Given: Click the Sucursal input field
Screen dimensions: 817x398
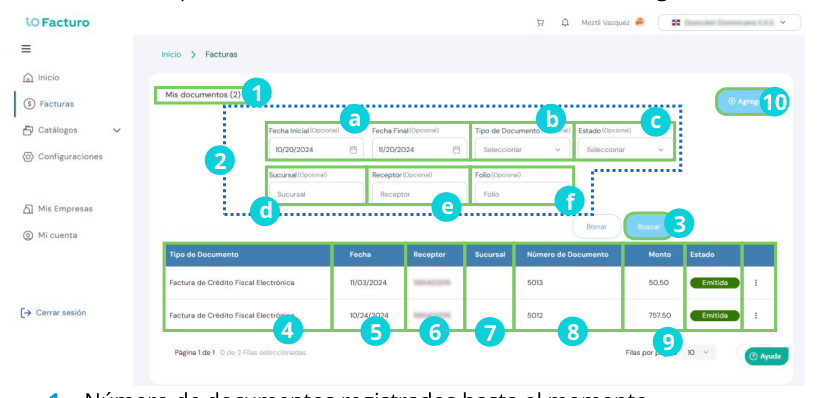Looking at the screenshot, I should point(316,194).
